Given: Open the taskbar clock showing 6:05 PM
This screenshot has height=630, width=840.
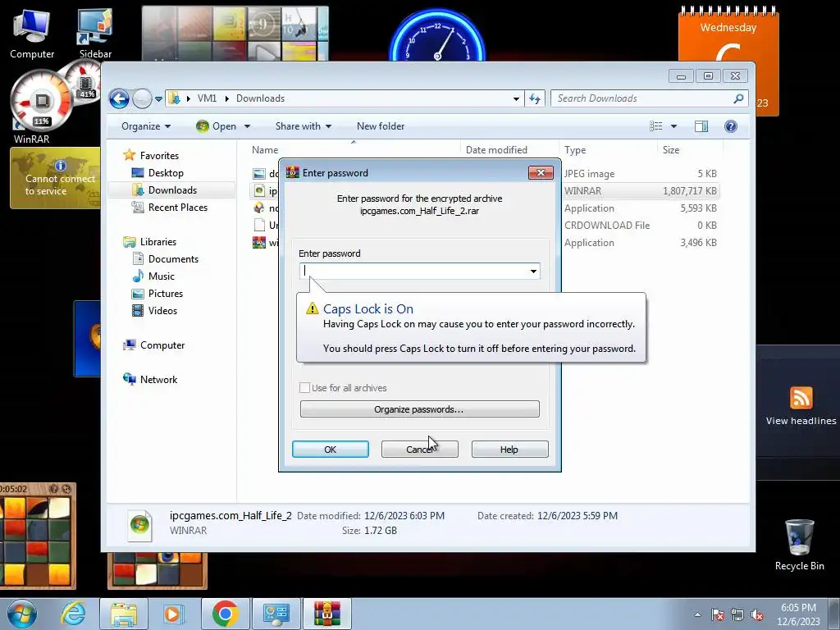Looking at the screenshot, I should click(x=798, y=614).
